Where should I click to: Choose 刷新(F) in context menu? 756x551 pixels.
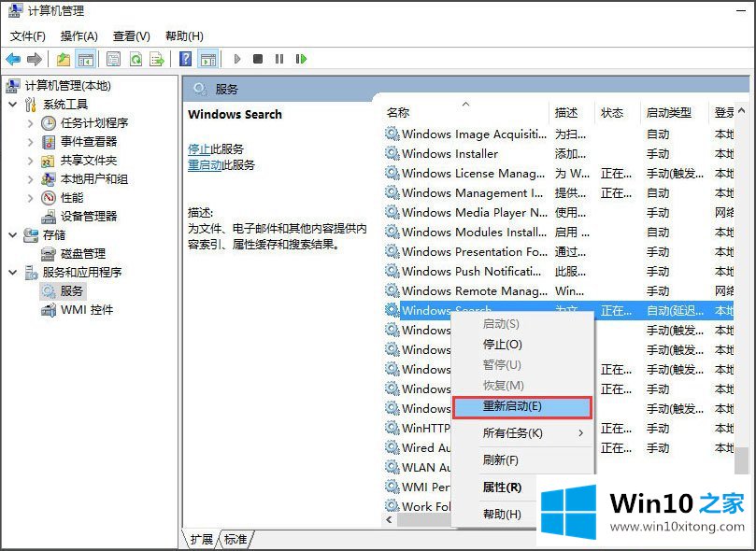pyautogui.click(x=522, y=460)
